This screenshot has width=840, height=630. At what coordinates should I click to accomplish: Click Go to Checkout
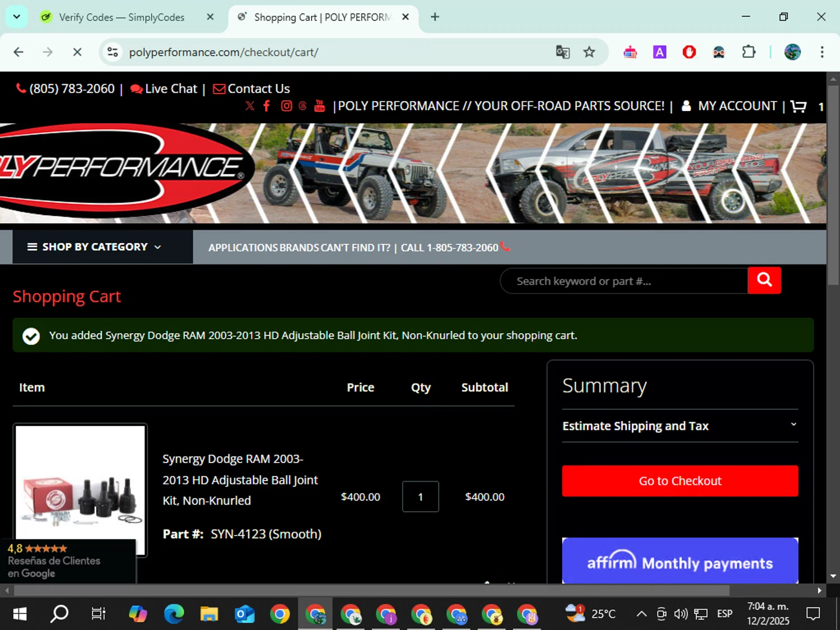pos(680,481)
